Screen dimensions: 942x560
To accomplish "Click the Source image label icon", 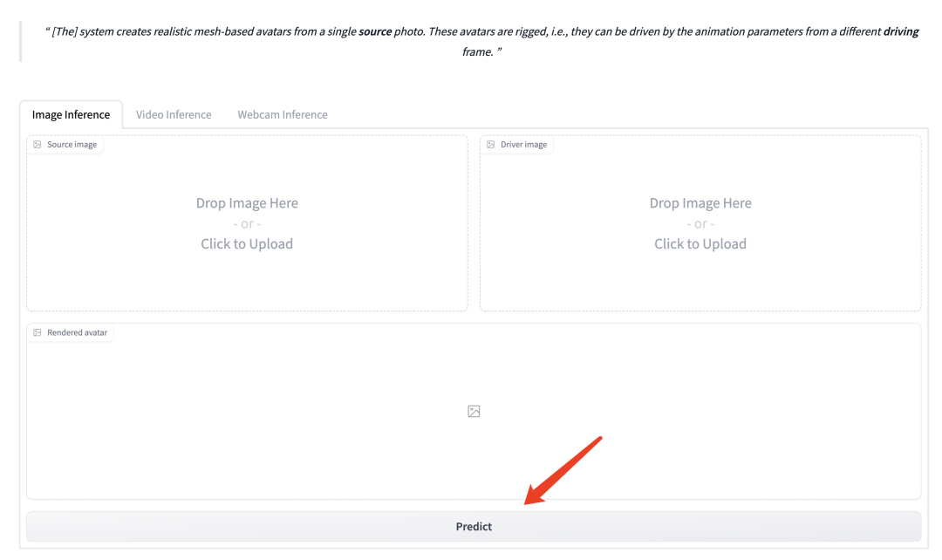I will point(37,145).
